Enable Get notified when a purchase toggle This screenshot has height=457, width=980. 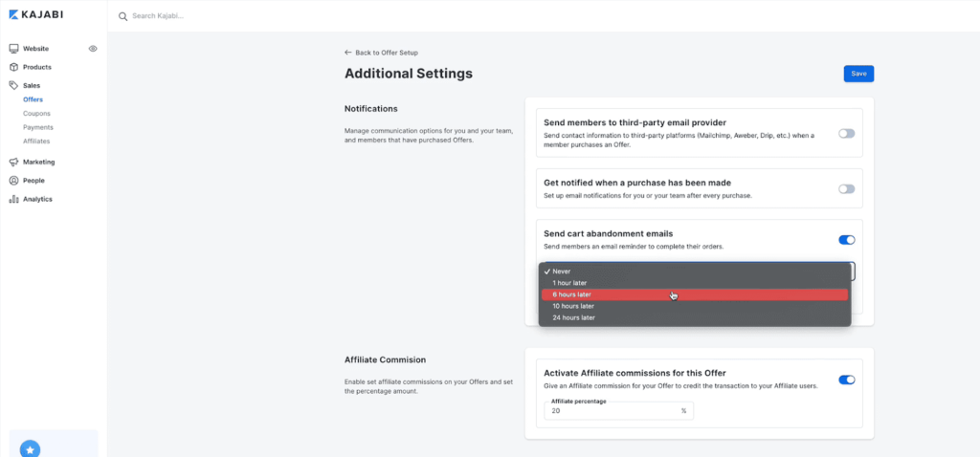(x=846, y=188)
